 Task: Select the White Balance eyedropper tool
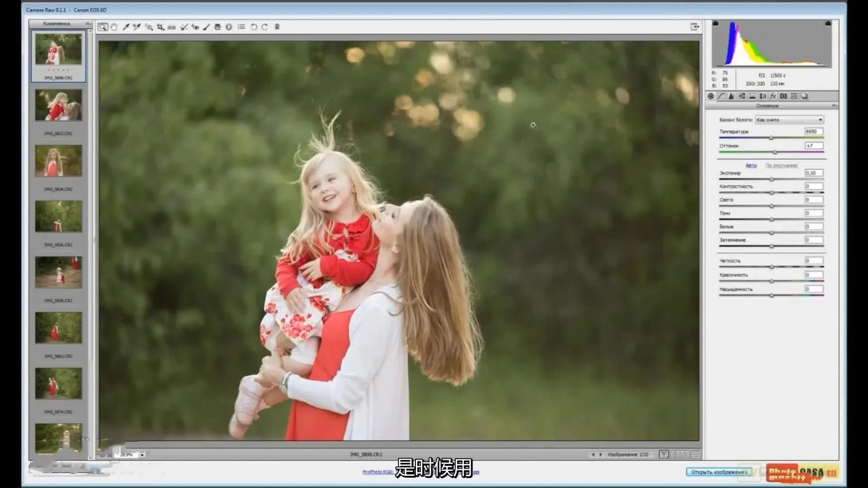[126, 27]
